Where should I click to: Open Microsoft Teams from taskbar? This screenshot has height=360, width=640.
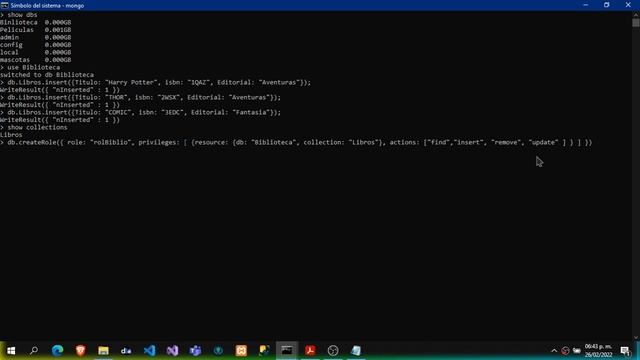pyautogui.click(x=195, y=350)
